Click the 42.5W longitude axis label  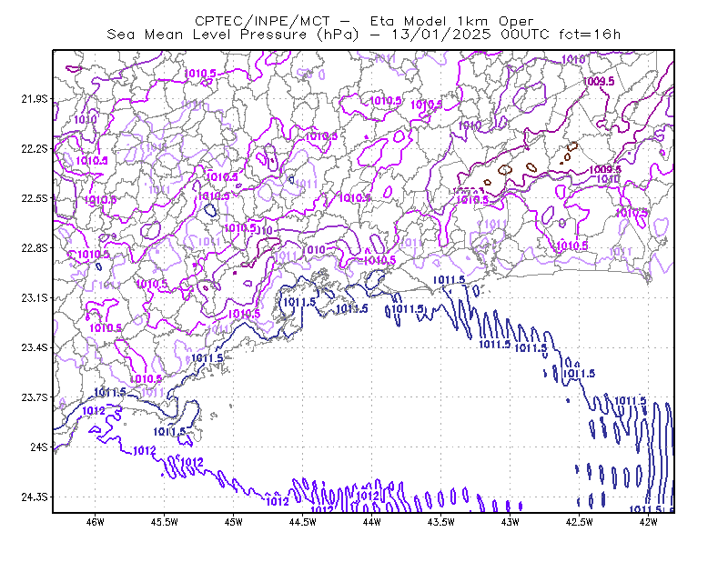580,522
